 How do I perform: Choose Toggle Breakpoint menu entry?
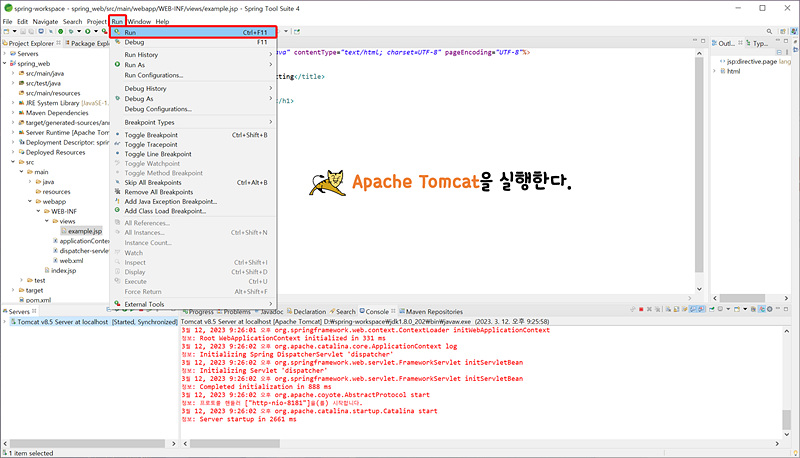click(193, 135)
